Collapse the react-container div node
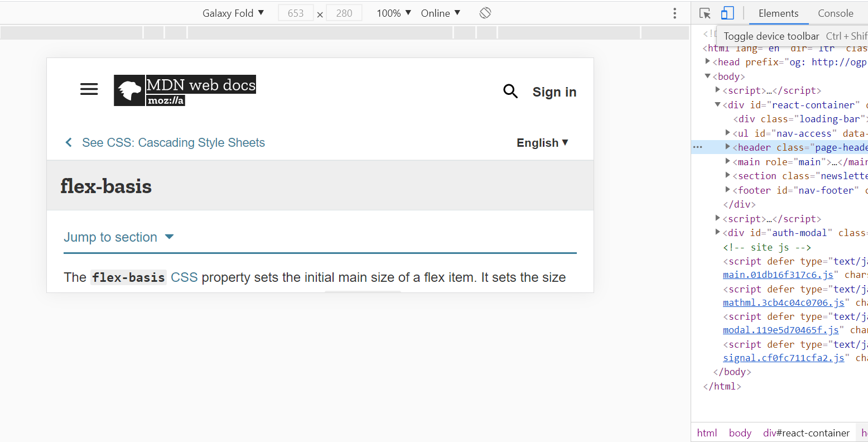Viewport: 868px width, 442px height. click(x=718, y=104)
